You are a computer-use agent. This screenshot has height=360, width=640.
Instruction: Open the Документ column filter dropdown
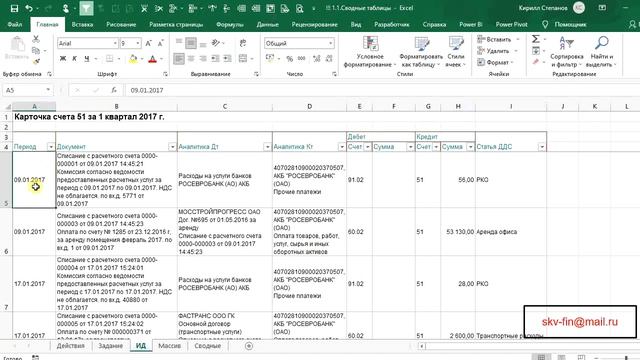(172, 147)
